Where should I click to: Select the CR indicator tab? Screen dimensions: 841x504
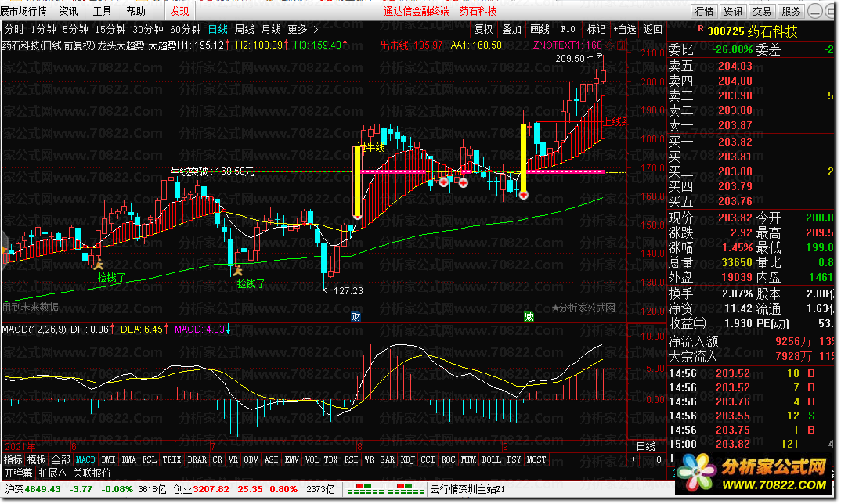[217, 459]
